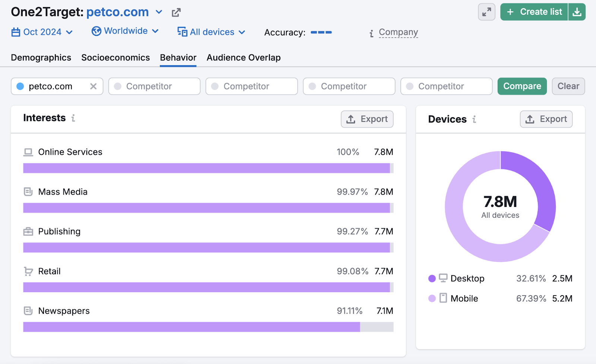
Task: Click the shopping cart icon for Retail
Action: [28, 271]
